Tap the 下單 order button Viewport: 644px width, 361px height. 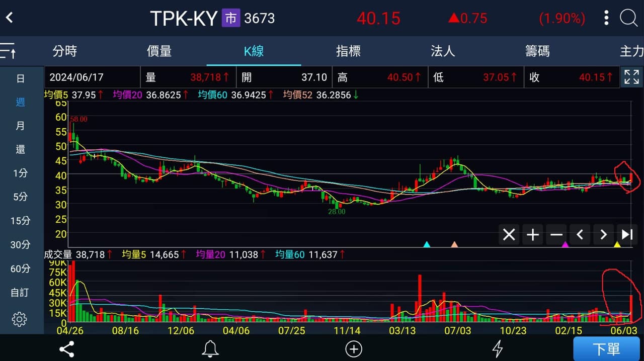[606, 349]
